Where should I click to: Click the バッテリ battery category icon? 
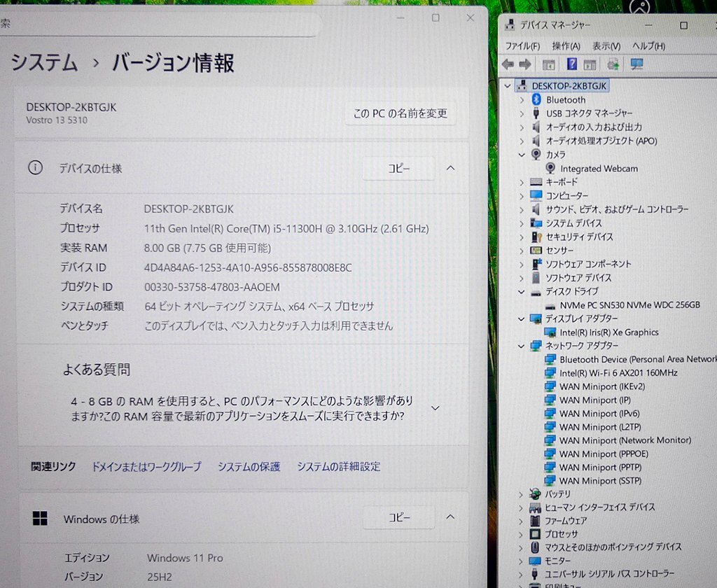[535, 493]
